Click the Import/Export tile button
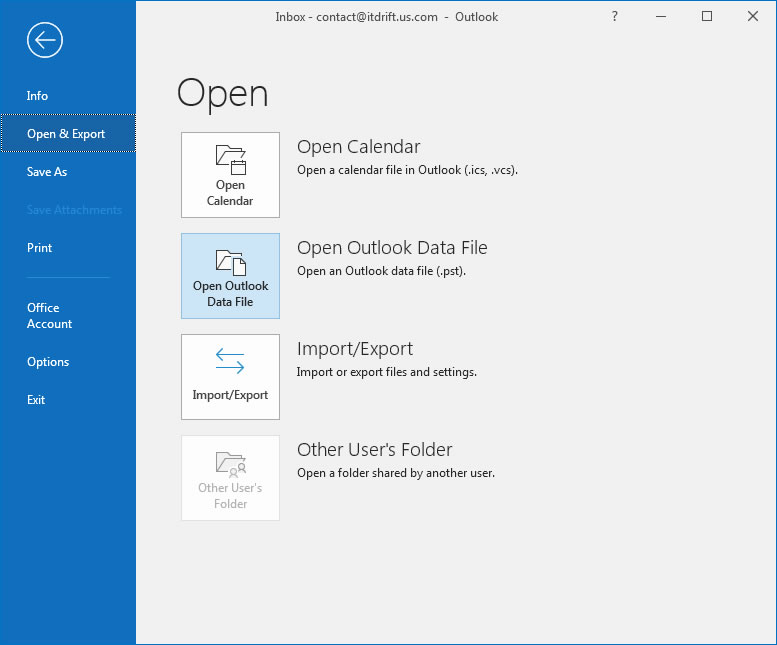 point(230,377)
